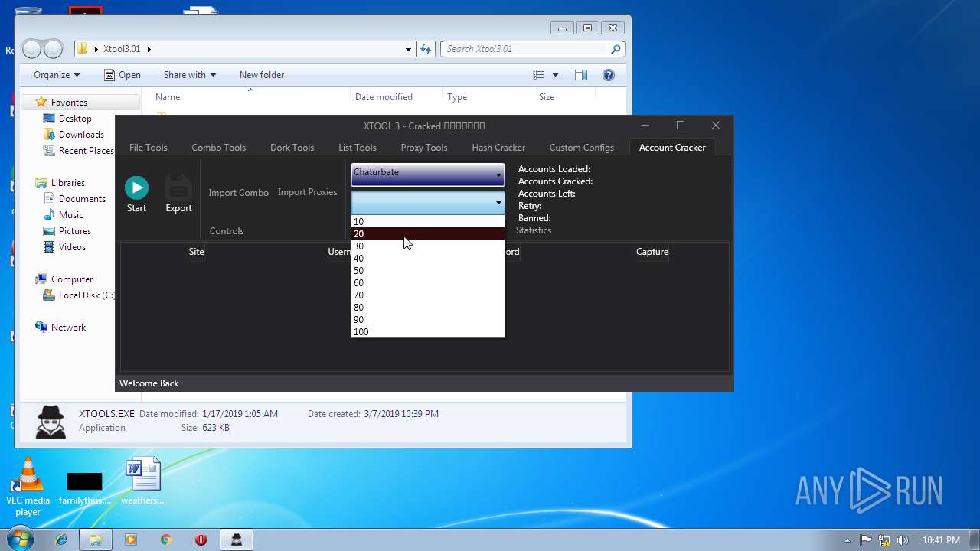Select 100 from the dropdown list
Image resolution: width=980 pixels, height=551 pixels.
428,331
